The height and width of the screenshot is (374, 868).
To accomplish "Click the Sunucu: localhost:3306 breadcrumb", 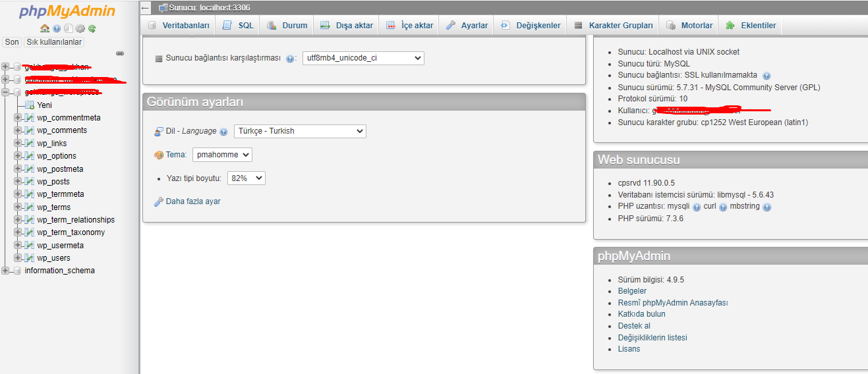I will click(x=210, y=8).
